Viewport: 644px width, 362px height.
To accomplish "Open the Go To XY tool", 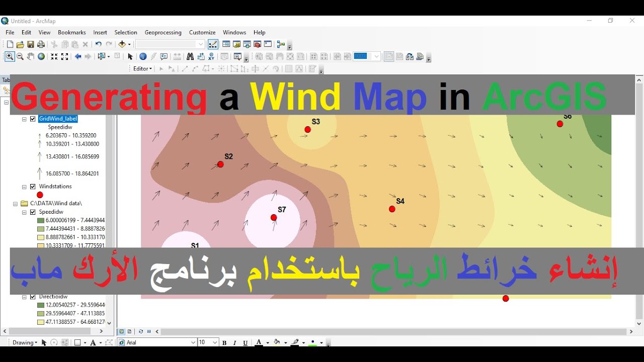I will pyautogui.click(x=211, y=57).
